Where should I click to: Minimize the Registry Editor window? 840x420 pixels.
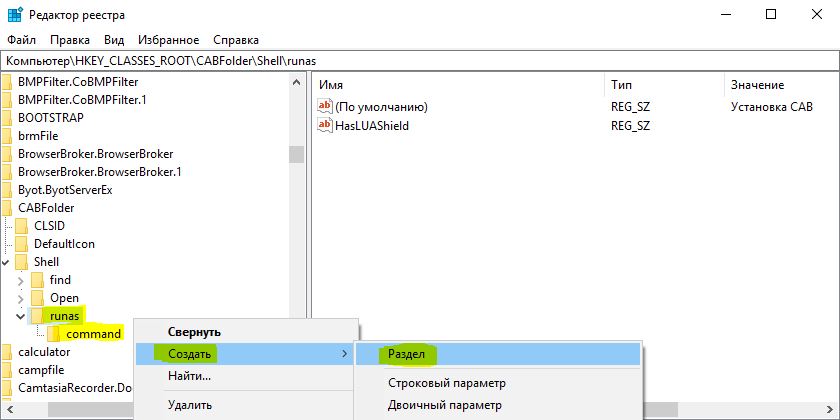(724, 14)
